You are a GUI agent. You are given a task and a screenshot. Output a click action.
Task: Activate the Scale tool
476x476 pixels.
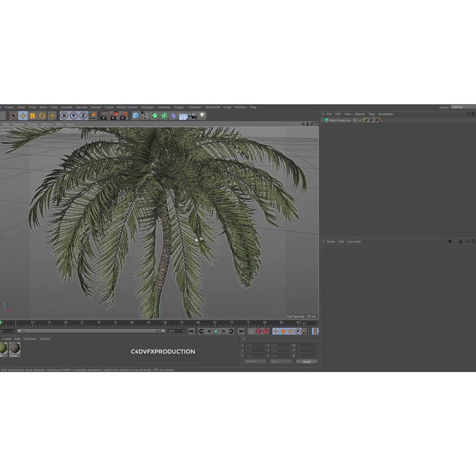click(33, 116)
